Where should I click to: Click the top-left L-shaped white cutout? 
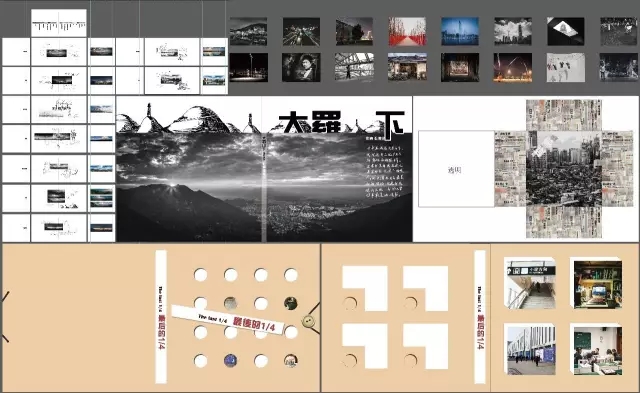(x=364, y=288)
